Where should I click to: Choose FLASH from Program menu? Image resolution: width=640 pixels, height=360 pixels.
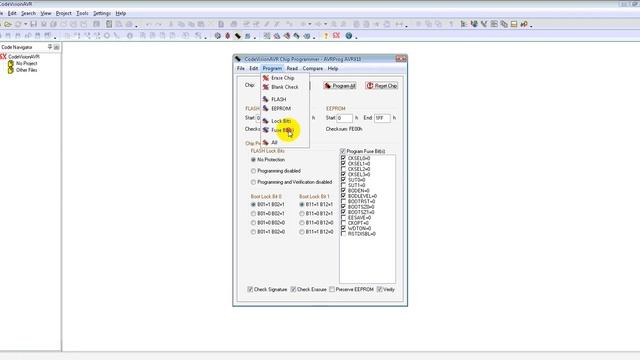tap(285, 99)
